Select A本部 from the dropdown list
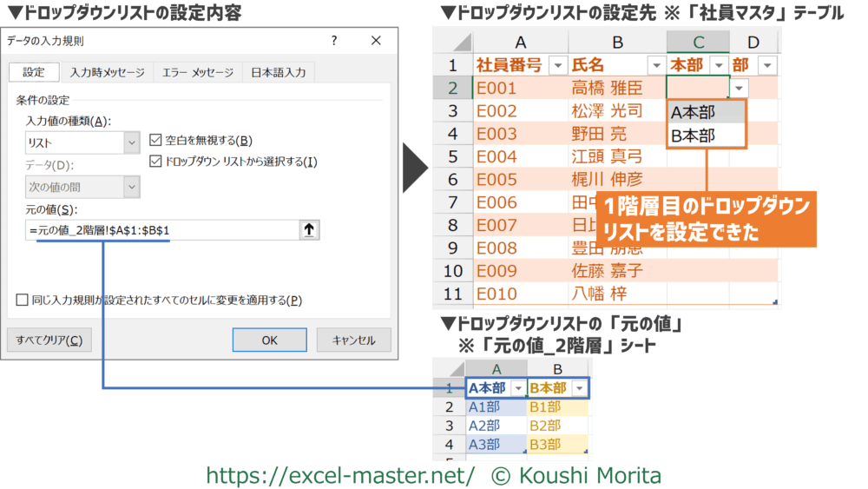Image resolution: width=868 pixels, height=489 pixels. point(706,111)
